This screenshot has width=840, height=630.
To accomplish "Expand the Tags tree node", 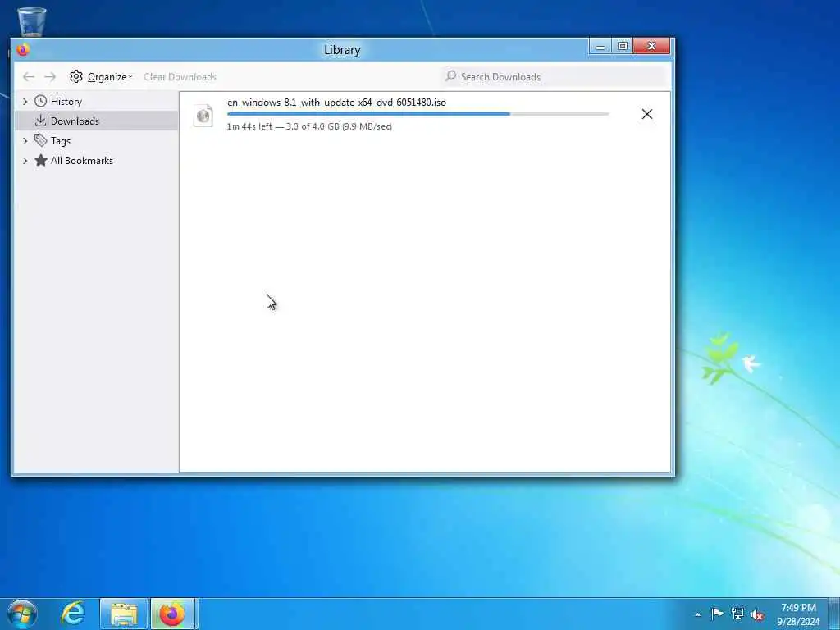I will (25, 141).
